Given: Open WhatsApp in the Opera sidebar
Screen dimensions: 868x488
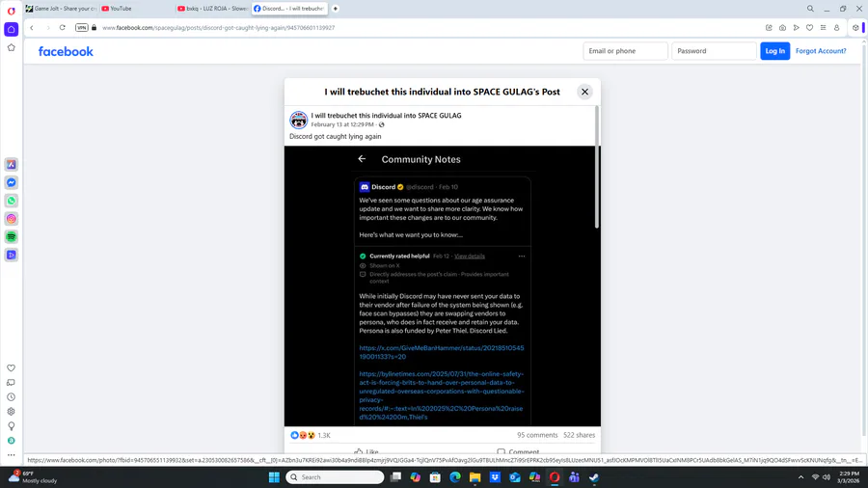Looking at the screenshot, I should coord(11,201).
